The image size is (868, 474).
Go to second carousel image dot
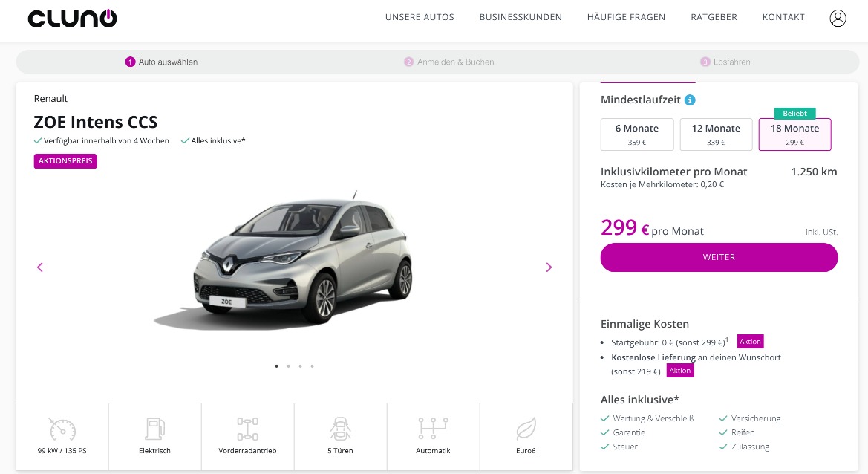coord(288,366)
